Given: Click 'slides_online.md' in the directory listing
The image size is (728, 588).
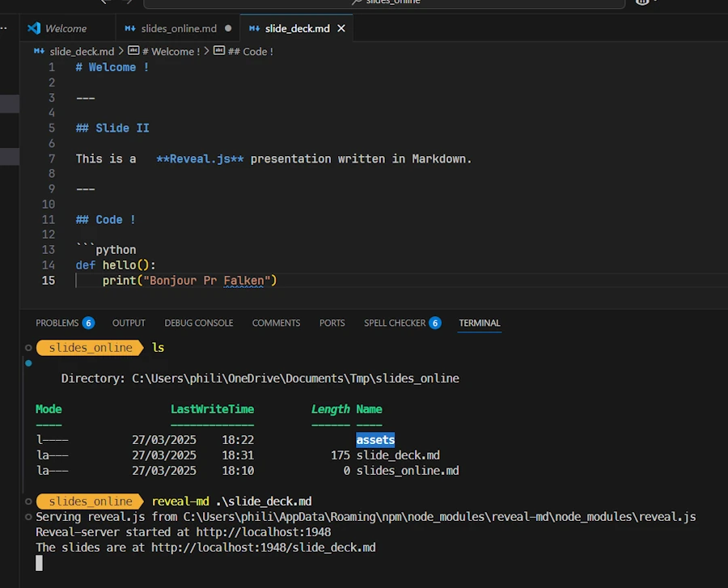Looking at the screenshot, I should coord(408,471).
